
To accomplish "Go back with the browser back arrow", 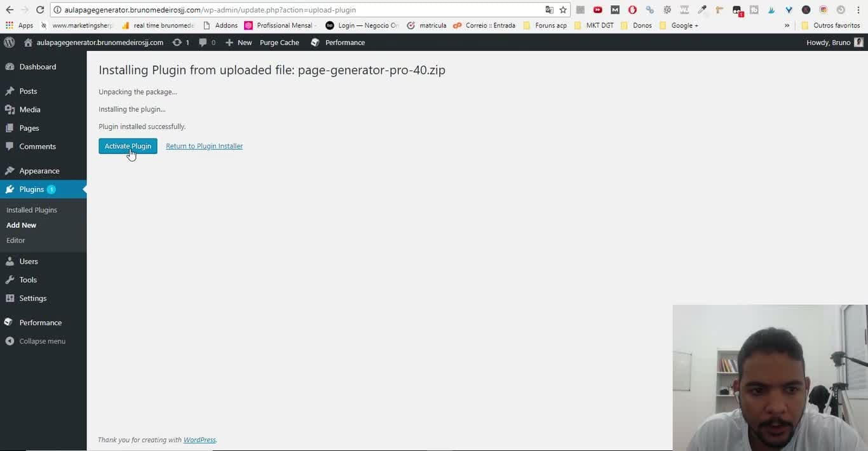I will pyautogui.click(x=10, y=10).
